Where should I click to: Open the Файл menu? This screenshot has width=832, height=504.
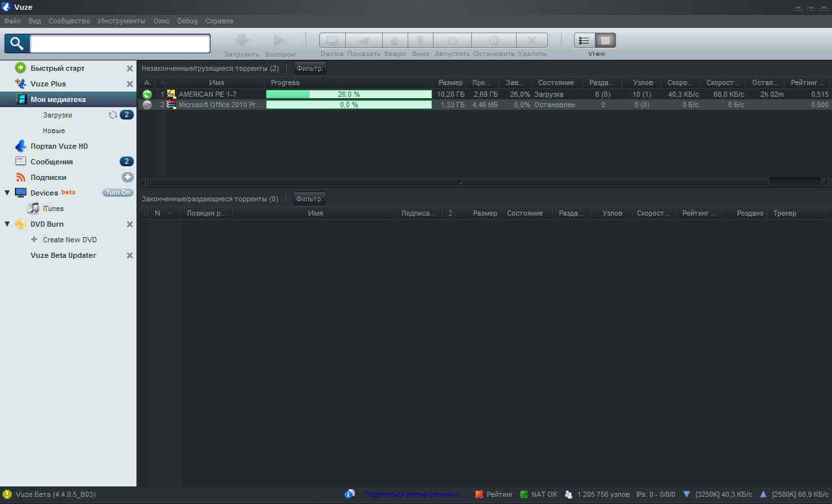click(x=12, y=21)
